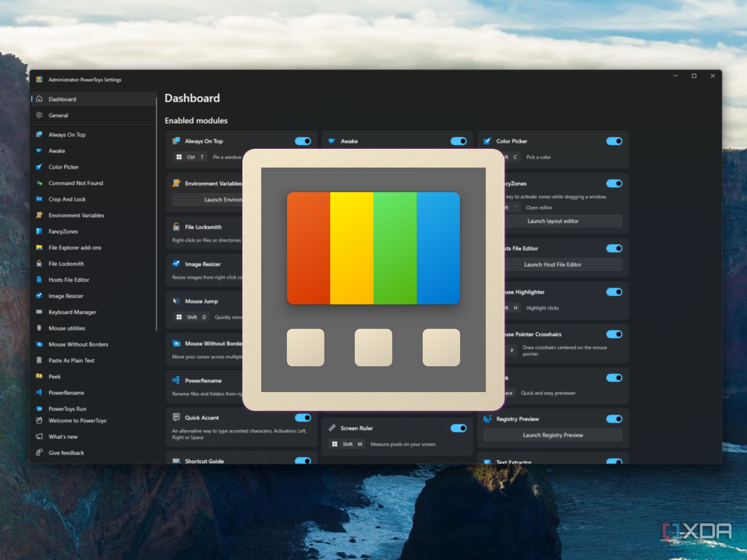Click the PowerToys icon in the title bar
747x560 pixels.
click(39, 79)
